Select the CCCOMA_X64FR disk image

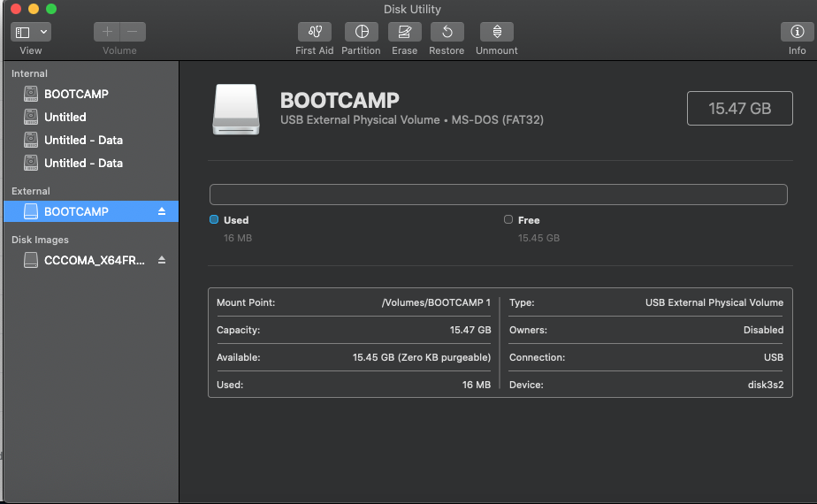tap(95, 261)
